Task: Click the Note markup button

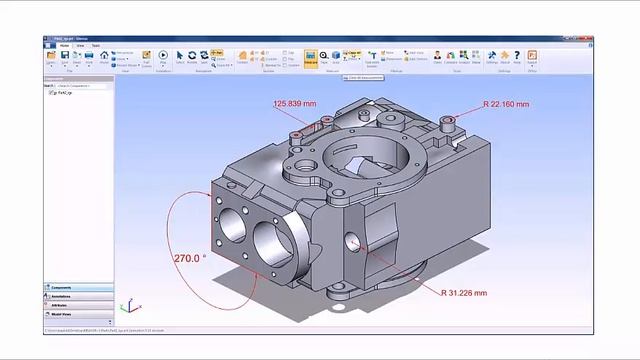Action: click(387, 53)
